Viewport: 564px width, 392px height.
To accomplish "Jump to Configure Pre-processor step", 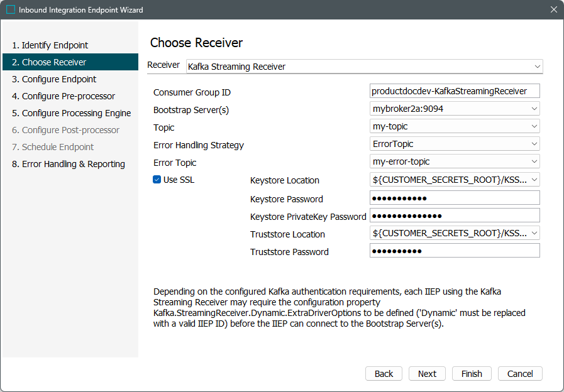I will click(63, 96).
